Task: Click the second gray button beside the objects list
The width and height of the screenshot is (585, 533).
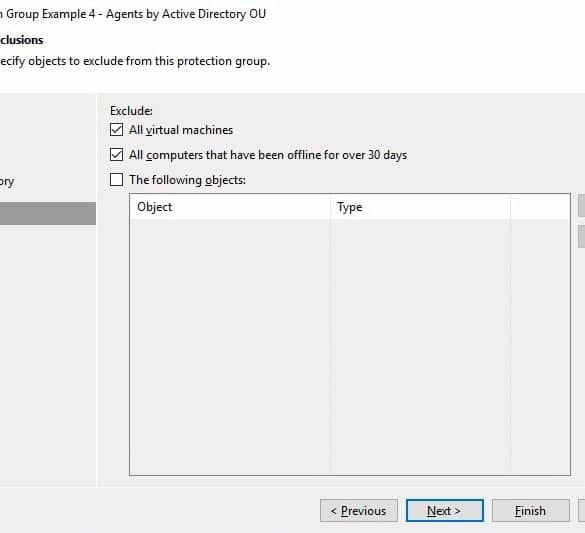Action: pyautogui.click(x=582, y=236)
